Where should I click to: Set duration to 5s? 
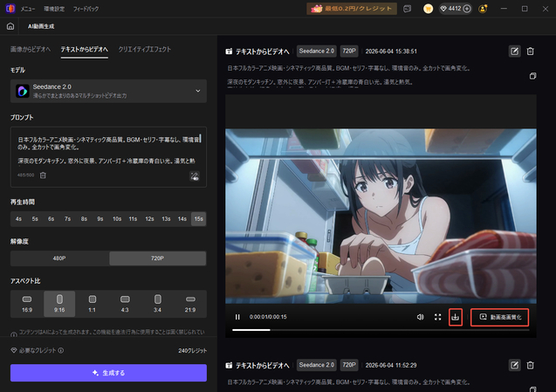[35, 219]
